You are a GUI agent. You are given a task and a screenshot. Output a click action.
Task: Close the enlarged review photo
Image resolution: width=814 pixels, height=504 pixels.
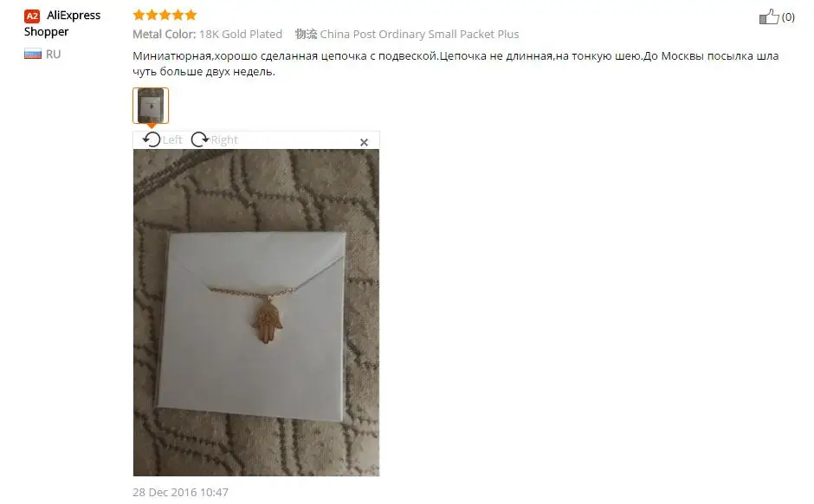(364, 142)
